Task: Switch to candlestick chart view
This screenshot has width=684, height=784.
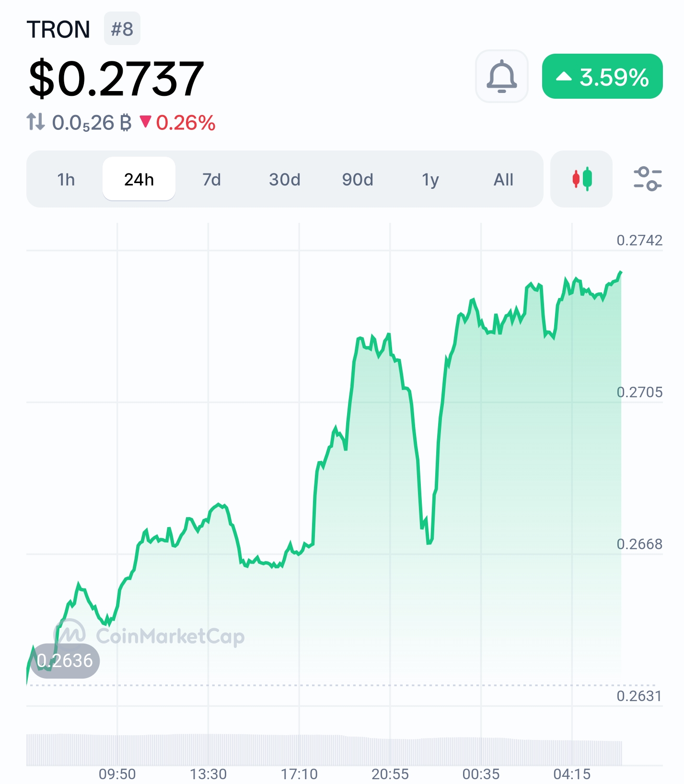Action: [581, 179]
